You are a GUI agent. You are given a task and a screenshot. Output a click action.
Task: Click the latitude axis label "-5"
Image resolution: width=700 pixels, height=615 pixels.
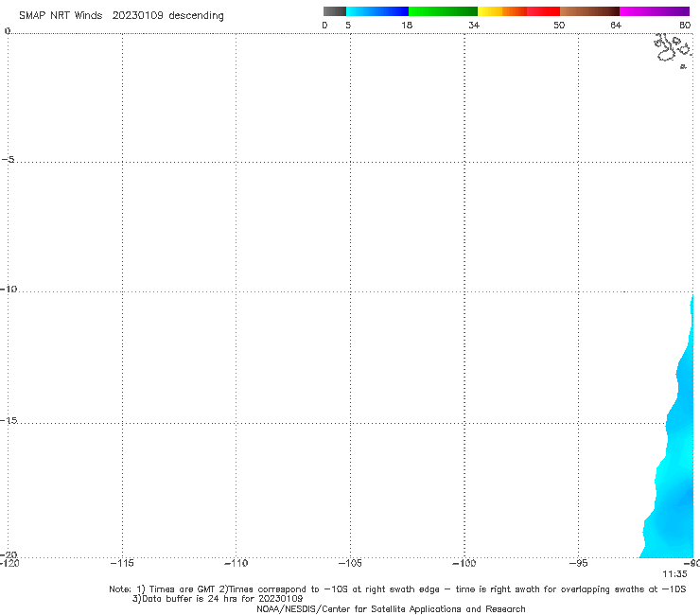tap(9, 160)
